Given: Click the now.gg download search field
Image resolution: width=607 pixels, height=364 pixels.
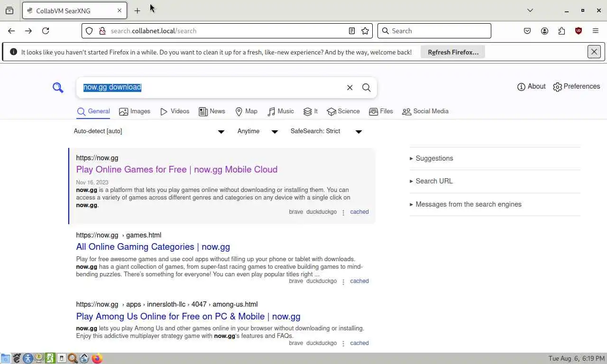Looking at the screenshot, I should (211, 88).
